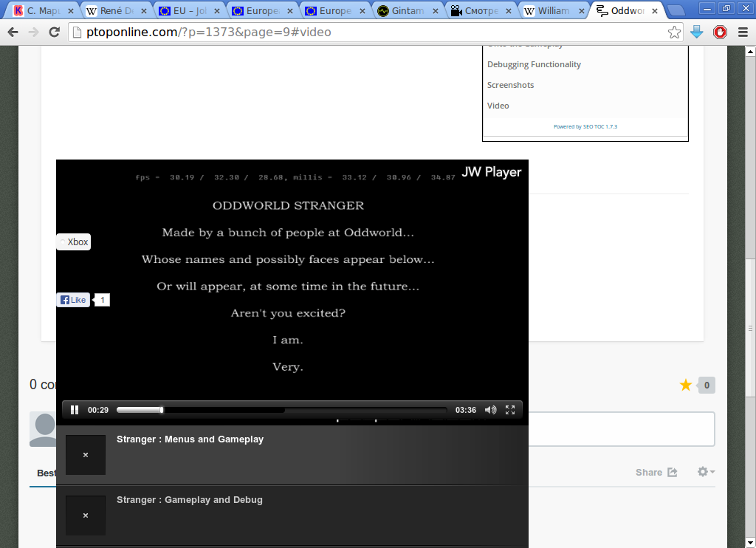
Task: Open a new browser tab
Action: click(676, 10)
